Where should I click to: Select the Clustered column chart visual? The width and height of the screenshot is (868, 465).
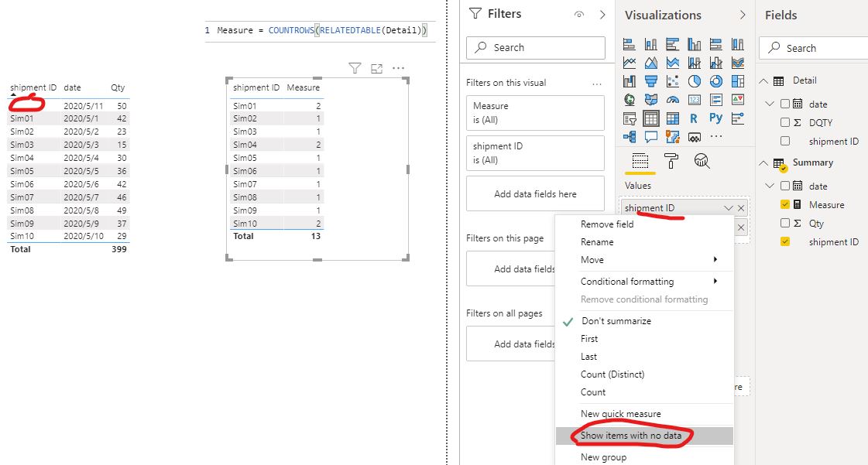pos(695,44)
